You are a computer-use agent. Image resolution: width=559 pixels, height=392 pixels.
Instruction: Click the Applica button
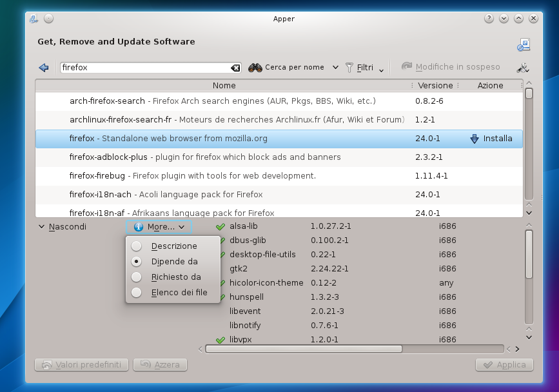pos(504,364)
